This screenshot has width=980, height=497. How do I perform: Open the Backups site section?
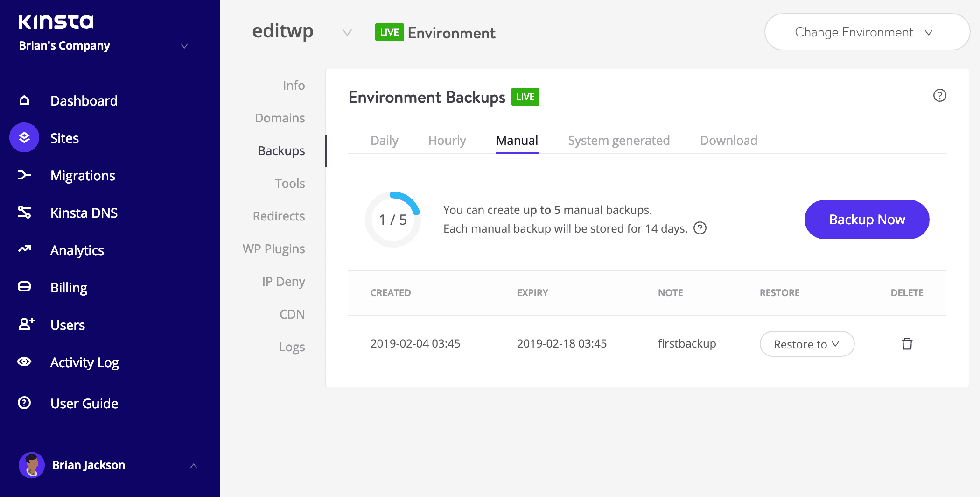[x=281, y=150]
